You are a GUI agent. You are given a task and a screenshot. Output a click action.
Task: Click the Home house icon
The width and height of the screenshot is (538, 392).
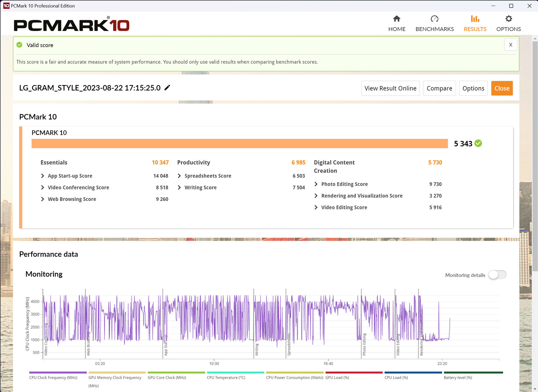(x=397, y=19)
